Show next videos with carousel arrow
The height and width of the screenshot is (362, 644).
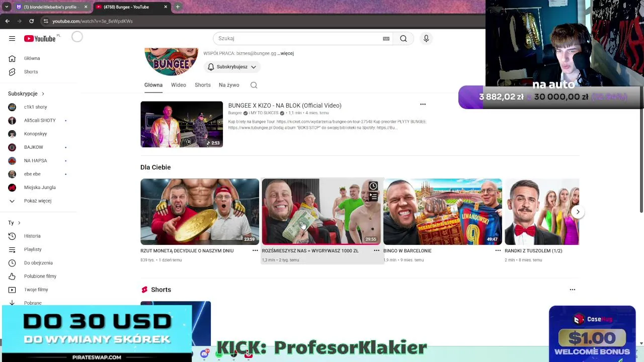click(x=578, y=212)
